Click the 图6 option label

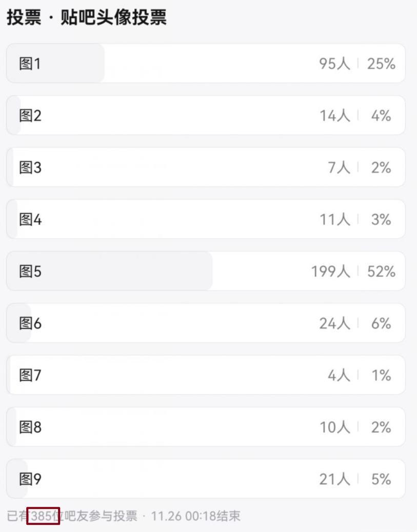30,324
